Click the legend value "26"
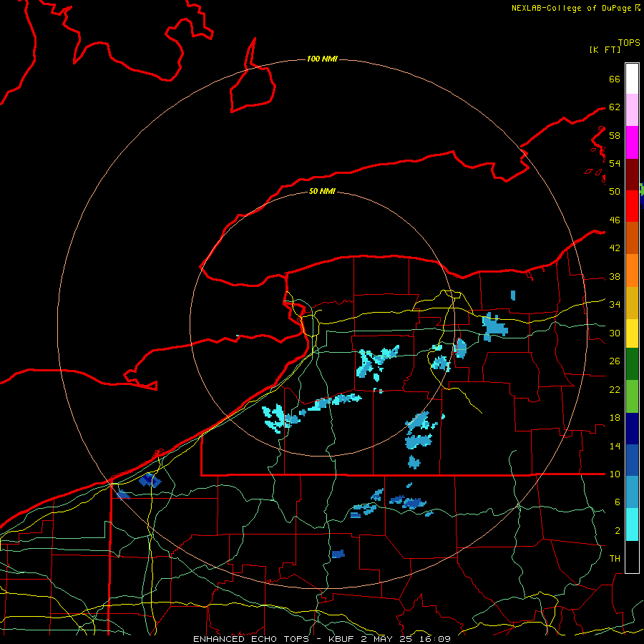This screenshot has width=644, height=644. (x=615, y=361)
